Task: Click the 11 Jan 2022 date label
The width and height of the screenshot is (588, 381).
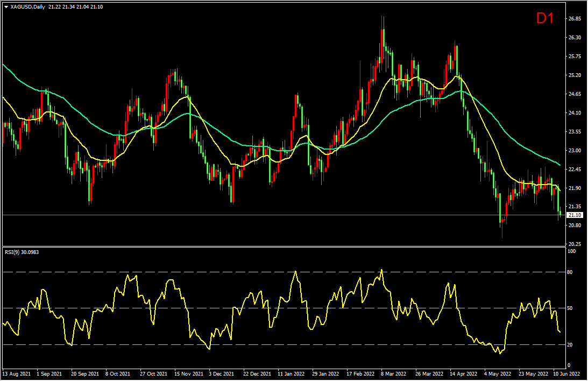Action: pos(291,374)
